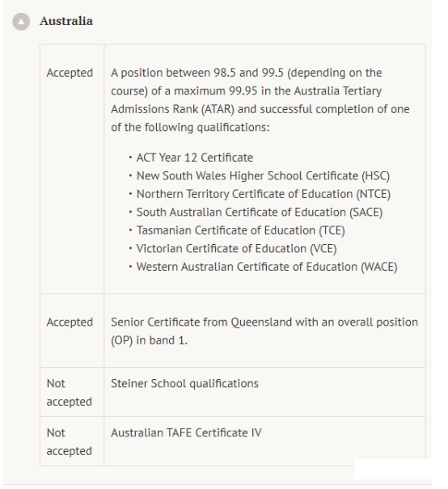Select the 'of the following qualifications' line
448x489 pixels.
tap(190, 128)
